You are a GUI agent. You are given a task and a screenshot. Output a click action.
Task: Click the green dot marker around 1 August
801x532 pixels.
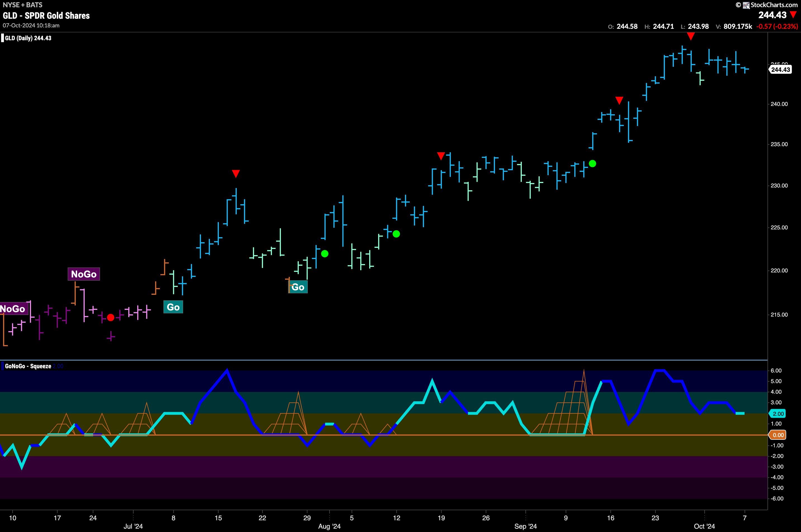pos(324,253)
